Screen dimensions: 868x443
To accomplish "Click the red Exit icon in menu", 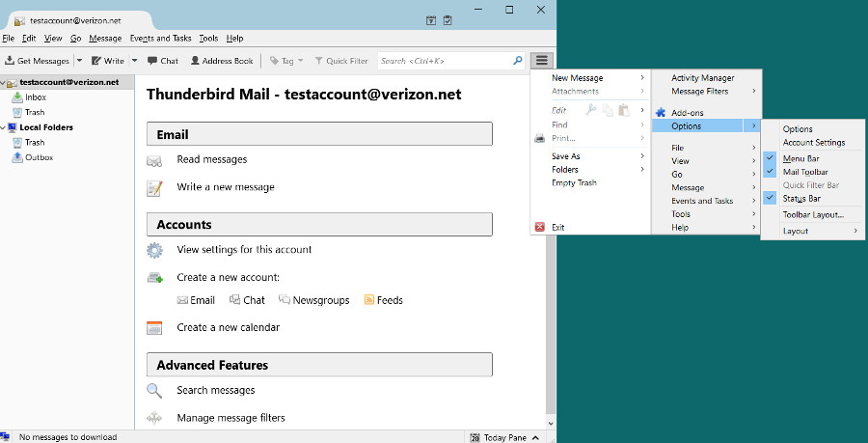I will 540,227.
